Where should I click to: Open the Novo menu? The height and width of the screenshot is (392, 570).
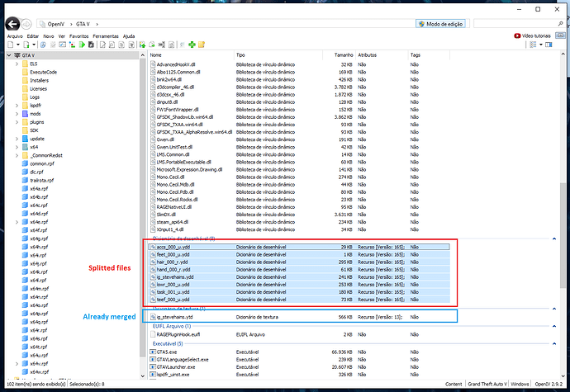pyautogui.click(x=49, y=36)
